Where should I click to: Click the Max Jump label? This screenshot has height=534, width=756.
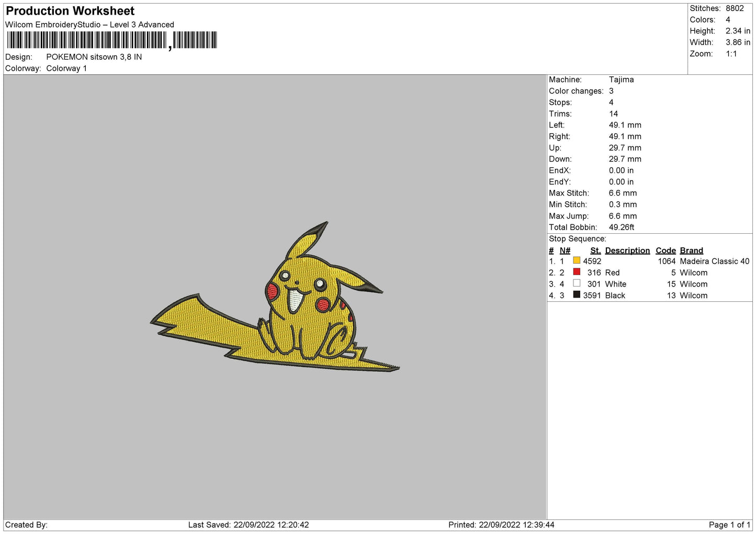pyautogui.click(x=569, y=216)
